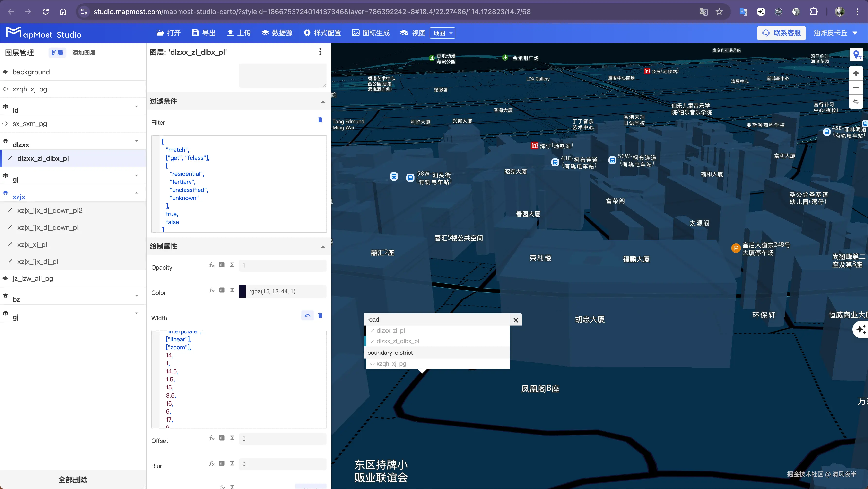Screen dimensions: 868x489
Task: Open the 地图 view dropdown
Action: click(442, 33)
